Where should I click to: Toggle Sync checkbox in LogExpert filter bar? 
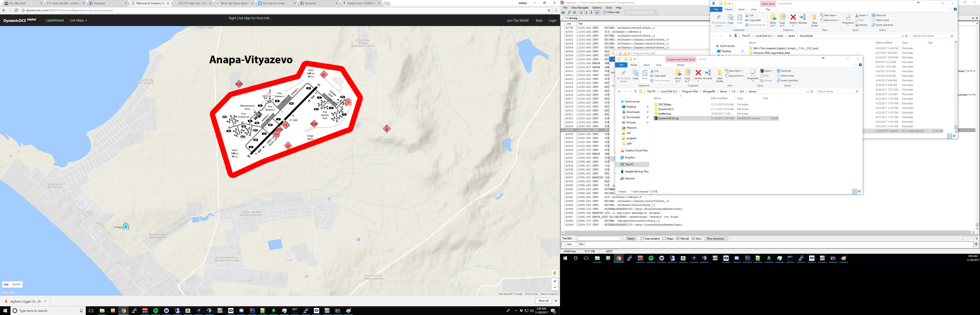693,238
